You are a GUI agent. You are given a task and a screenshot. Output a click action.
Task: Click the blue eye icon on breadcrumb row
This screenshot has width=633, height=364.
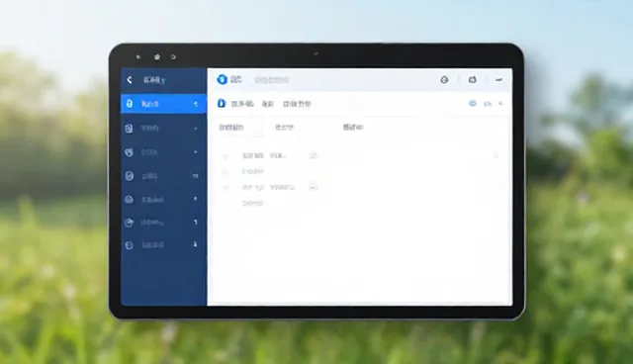click(x=473, y=104)
